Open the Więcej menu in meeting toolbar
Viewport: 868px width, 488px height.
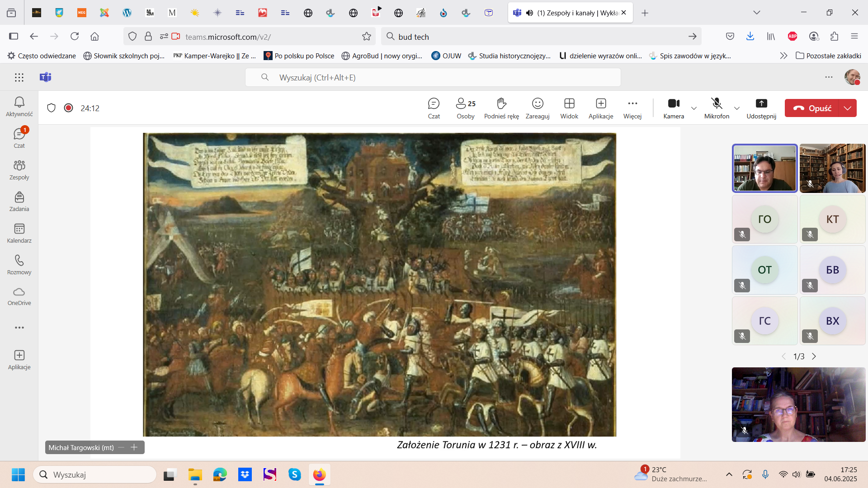(x=632, y=108)
